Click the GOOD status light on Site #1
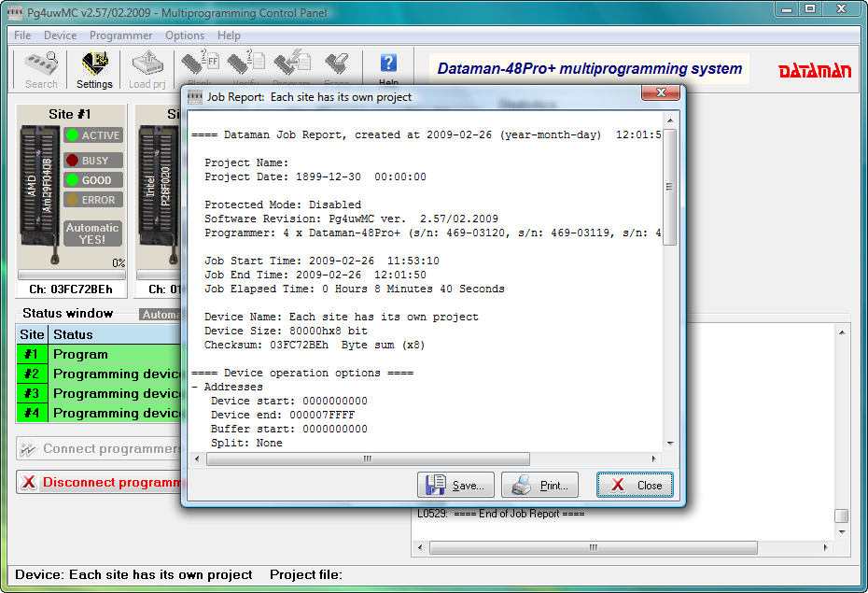The image size is (868, 593). coord(92,179)
